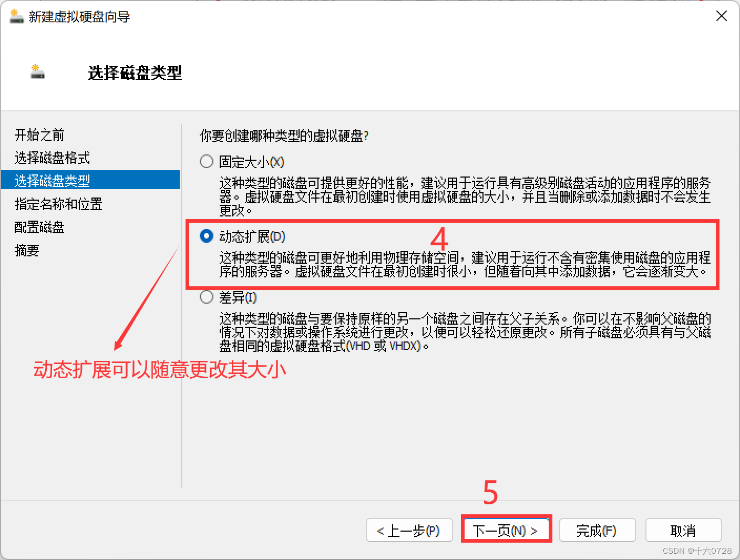Click the 取消 button
This screenshot has height=560, width=740.
(x=683, y=531)
